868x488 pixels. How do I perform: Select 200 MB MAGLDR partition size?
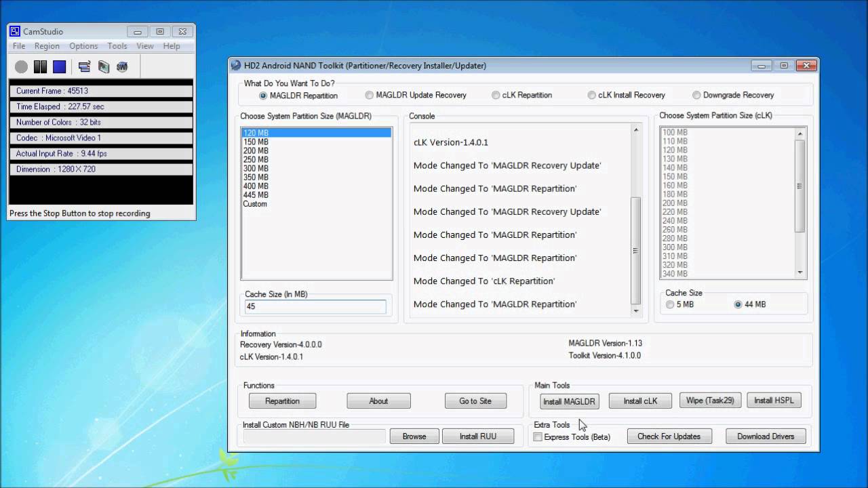316,150
